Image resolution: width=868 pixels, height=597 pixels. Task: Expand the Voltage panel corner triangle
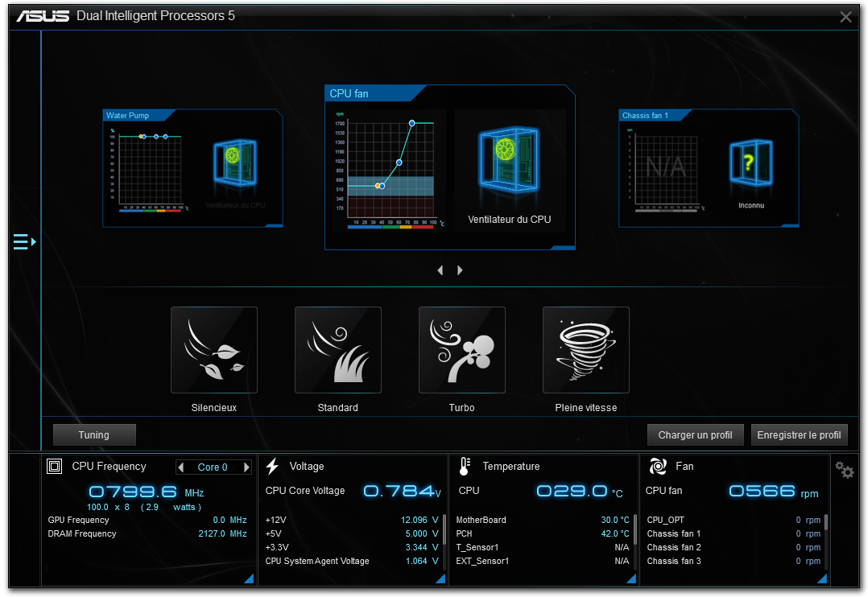(x=440, y=578)
